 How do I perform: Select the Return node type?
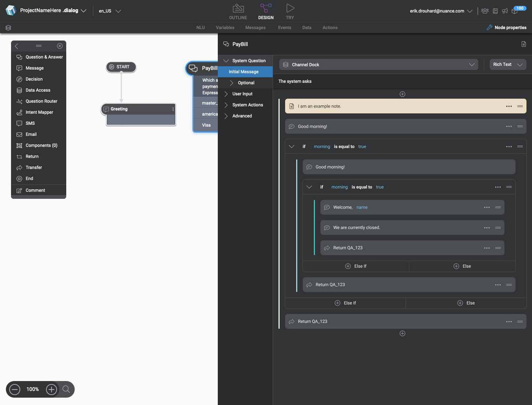39,156
